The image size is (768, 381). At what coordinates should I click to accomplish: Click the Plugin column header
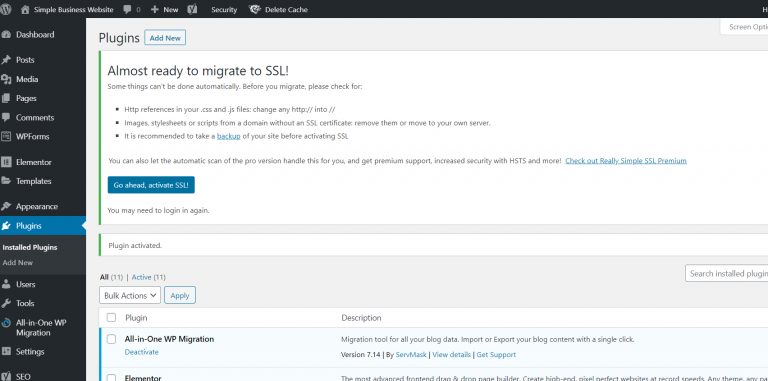[136, 318]
